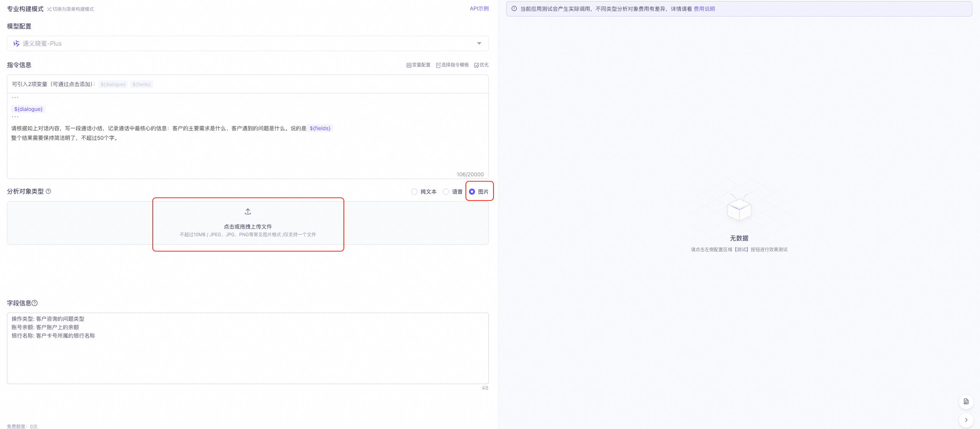980x429 pixels.
Task: Focus the 字段信息 text area
Action: point(248,348)
